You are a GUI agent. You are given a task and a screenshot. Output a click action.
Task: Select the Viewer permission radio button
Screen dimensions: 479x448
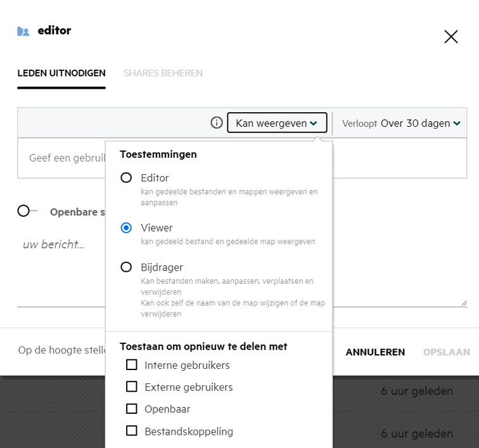[126, 227]
